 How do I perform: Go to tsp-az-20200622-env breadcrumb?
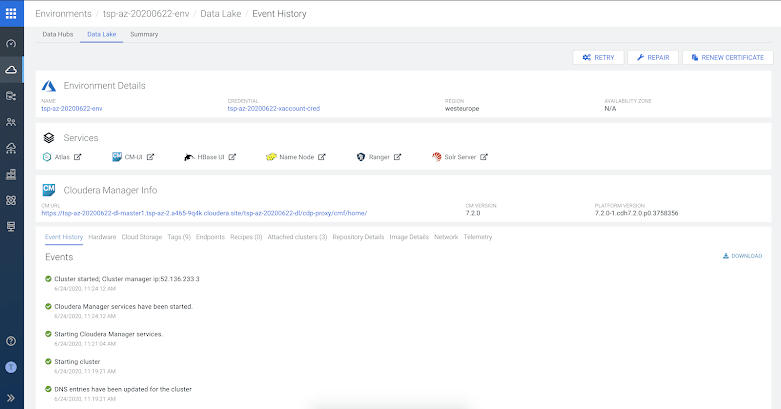coord(146,14)
